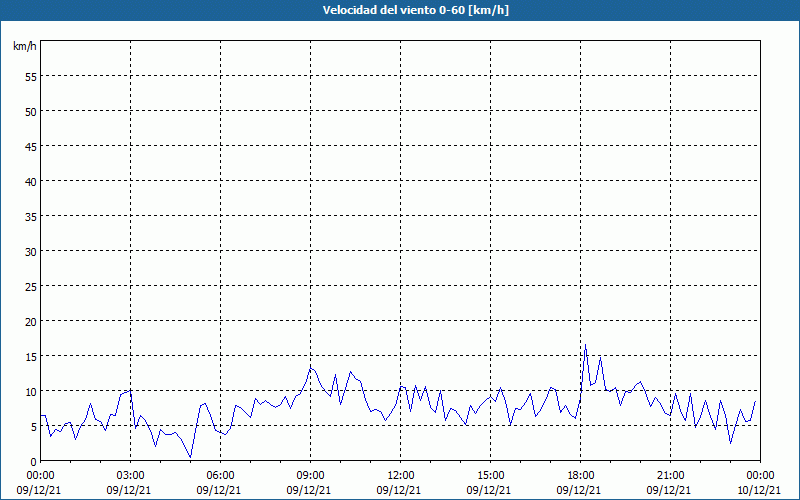The image size is (800, 500).
Task: Click the y-axis value 15
Action: (x=31, y=356)
